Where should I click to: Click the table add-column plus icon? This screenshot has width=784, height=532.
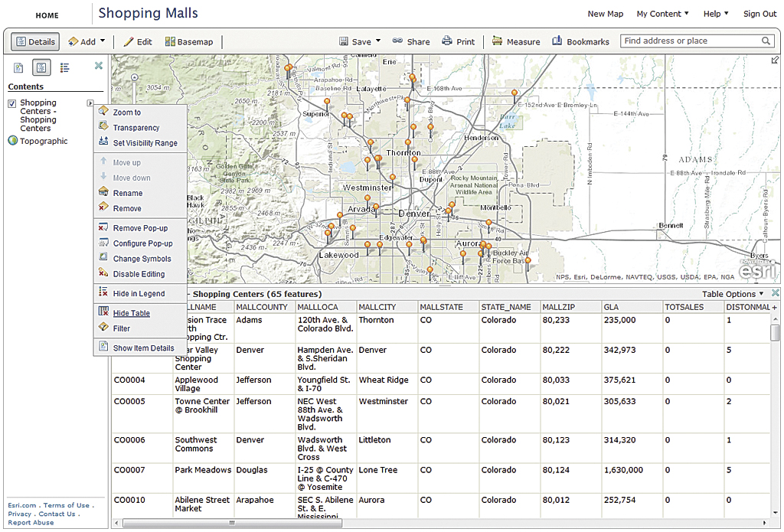775,308
